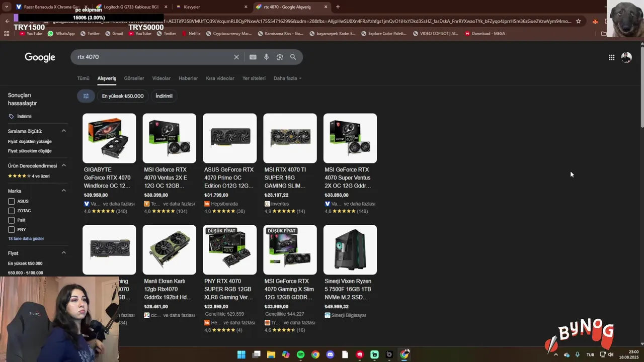Switch to the Kısa videolar tab
This screenshot has width=644, height=362.
[x=220, y=78]
